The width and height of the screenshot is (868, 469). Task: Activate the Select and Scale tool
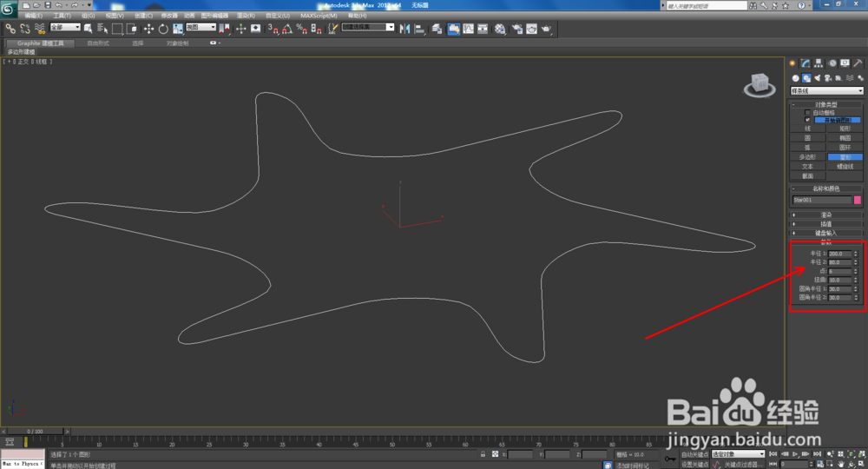pyautogui.click(x=178, y=29)
